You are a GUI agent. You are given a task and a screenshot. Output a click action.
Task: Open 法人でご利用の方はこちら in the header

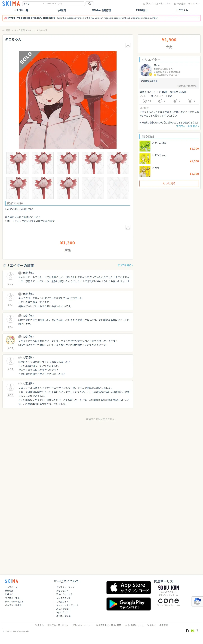[x=157, y=4]
